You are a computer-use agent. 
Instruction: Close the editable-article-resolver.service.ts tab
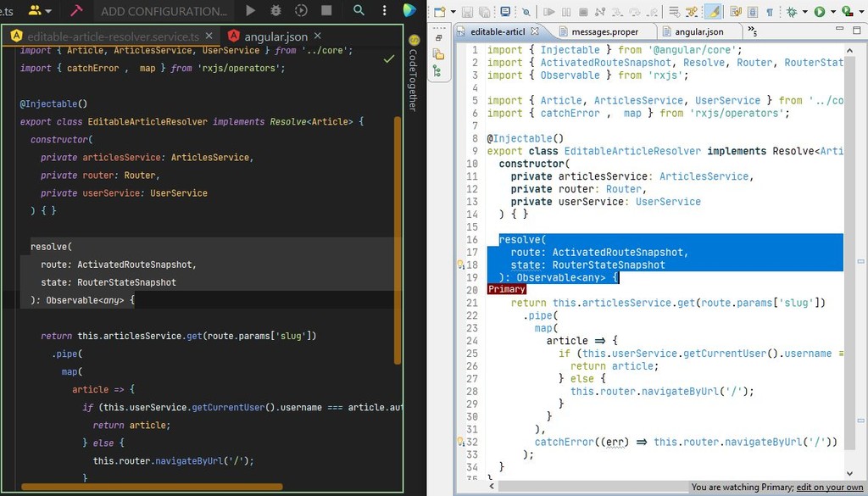point(210,37)
